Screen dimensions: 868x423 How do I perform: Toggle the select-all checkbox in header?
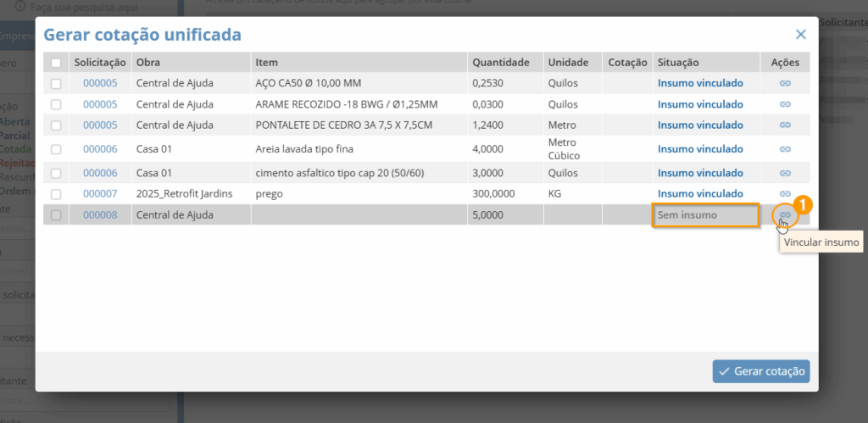click(56, 63)
